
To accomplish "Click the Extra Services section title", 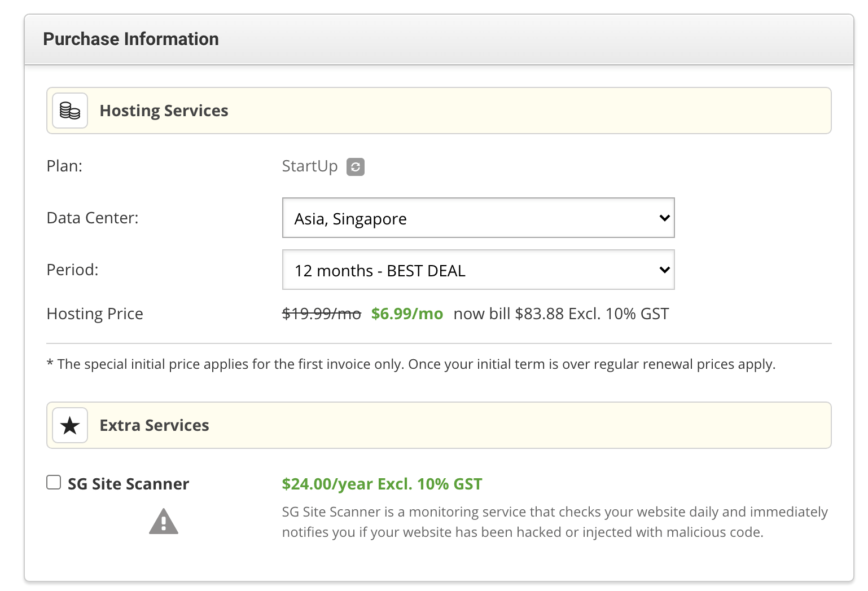I will point(155,425).
